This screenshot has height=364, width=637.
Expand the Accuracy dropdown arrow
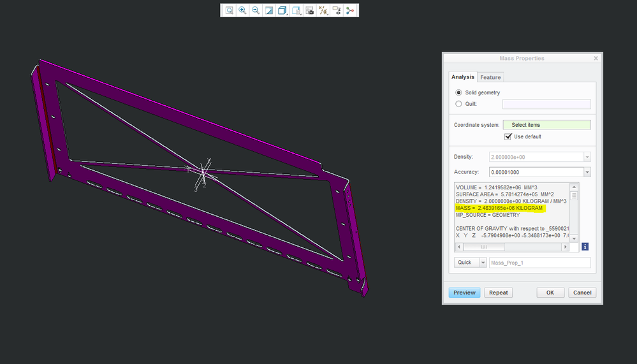(x=587, y=172)
